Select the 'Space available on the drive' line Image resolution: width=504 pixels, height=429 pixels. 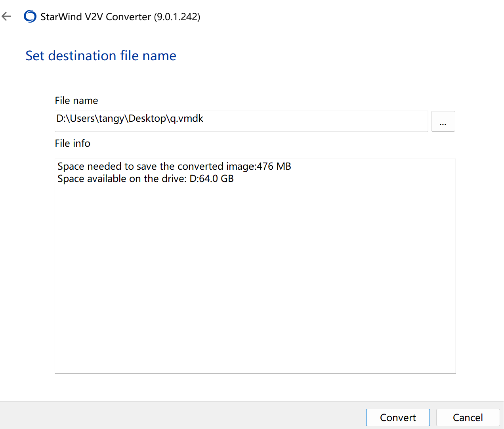pyautogui.click(x=145, y=179)
